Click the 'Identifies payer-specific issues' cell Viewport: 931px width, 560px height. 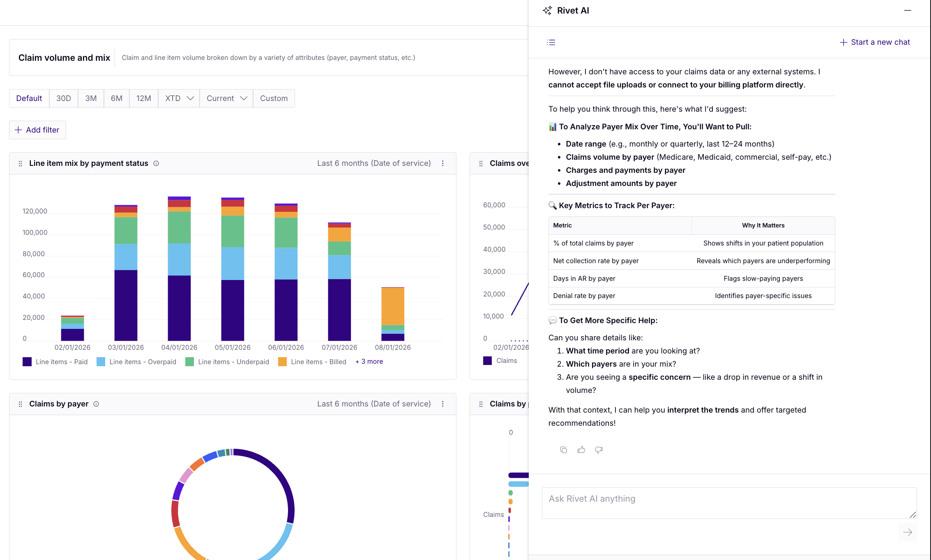click(763, 296)
